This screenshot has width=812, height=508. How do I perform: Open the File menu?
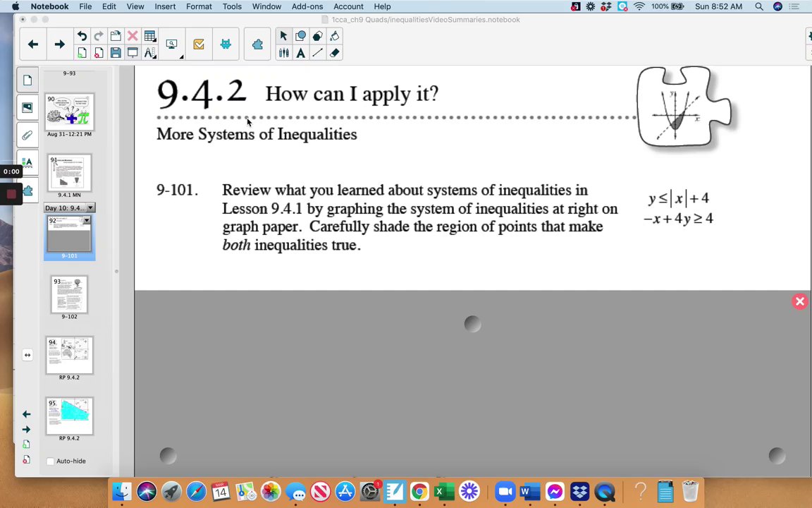(x=85, y=6)
